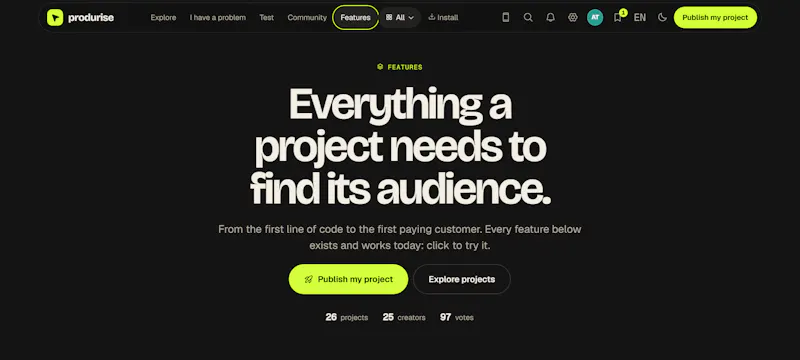The width and height of the screenshot is (800, 360).
Task: Click the produrise wordmark text
Action: [x=91, y=17]
